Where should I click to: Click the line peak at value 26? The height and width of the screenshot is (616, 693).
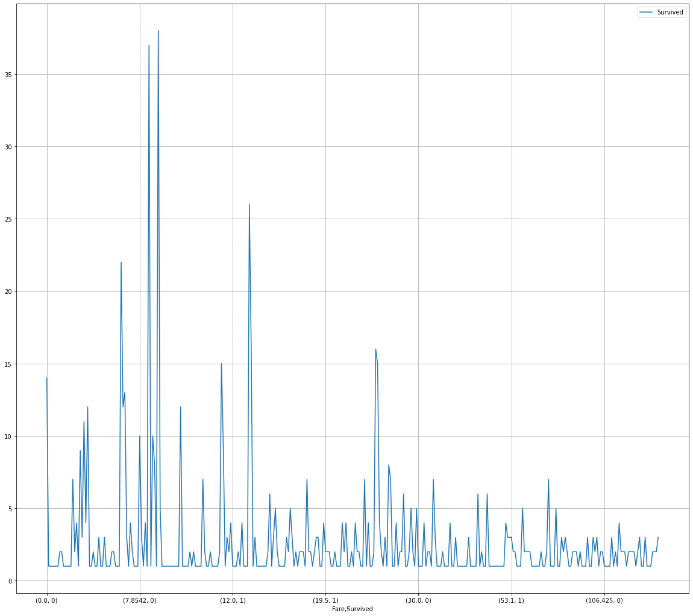[x=249, y=205]
